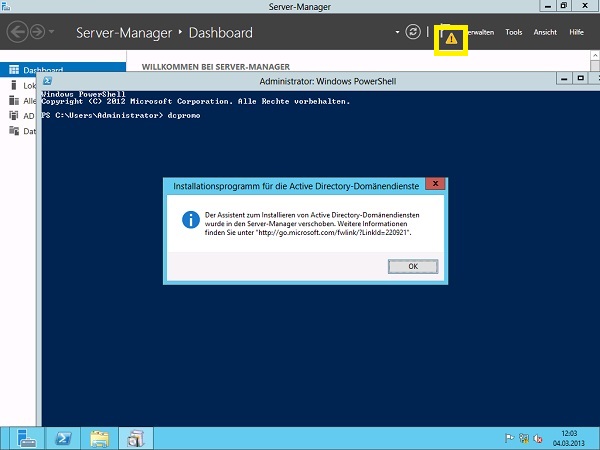This screenshot has width=600, height=450.
Task: Click the refresh icon in Server-Manager header
Action: point(413,31)
